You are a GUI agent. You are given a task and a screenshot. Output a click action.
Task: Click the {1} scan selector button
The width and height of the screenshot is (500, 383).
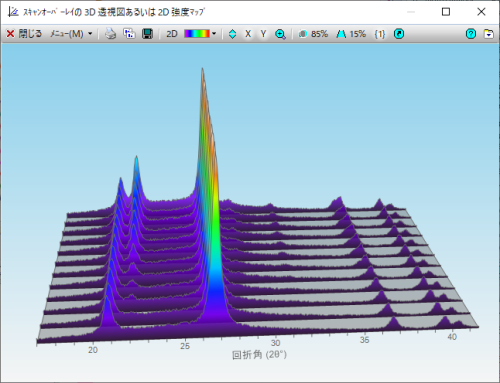[x=380, y=34]
